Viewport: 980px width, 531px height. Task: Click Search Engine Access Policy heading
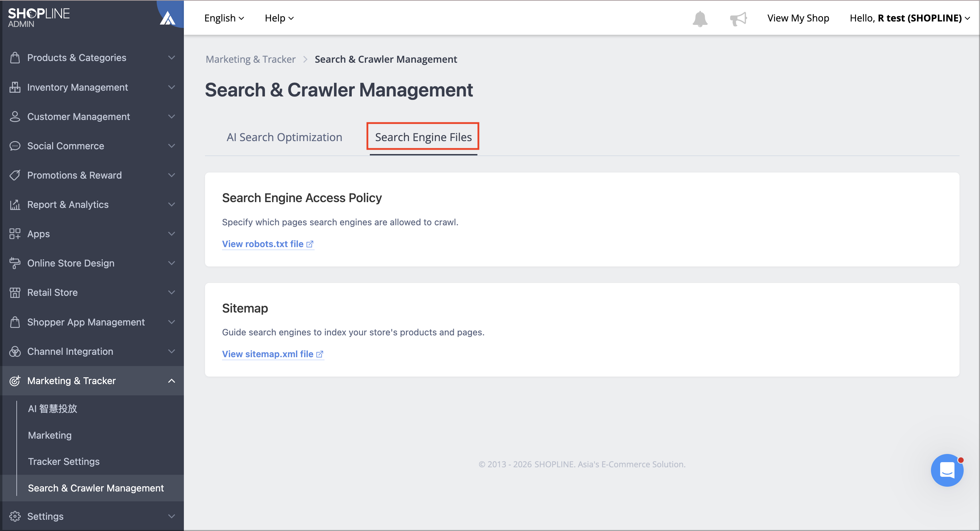point(302,198)
